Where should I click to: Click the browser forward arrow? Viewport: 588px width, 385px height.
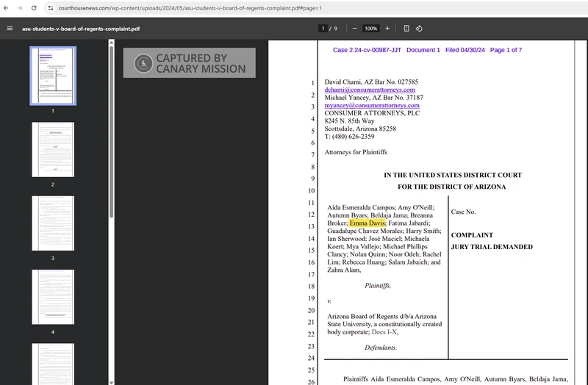tap(21, 7)
